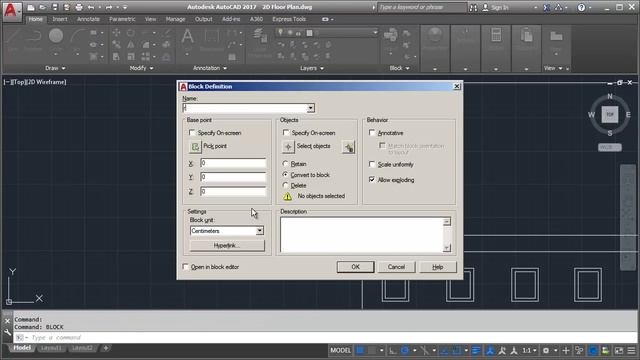Open the AutoCAD application menu logo
Screen dimensions: 640x360
(11, 11)
